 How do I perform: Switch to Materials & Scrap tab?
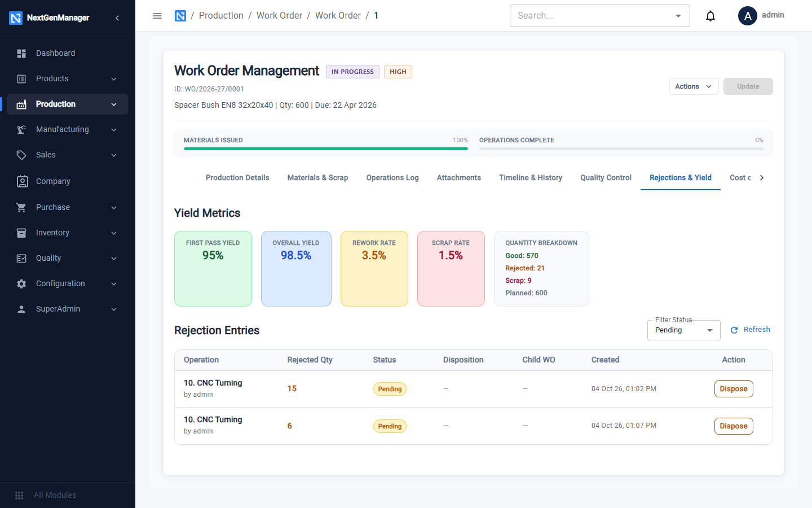coord(317,178)
